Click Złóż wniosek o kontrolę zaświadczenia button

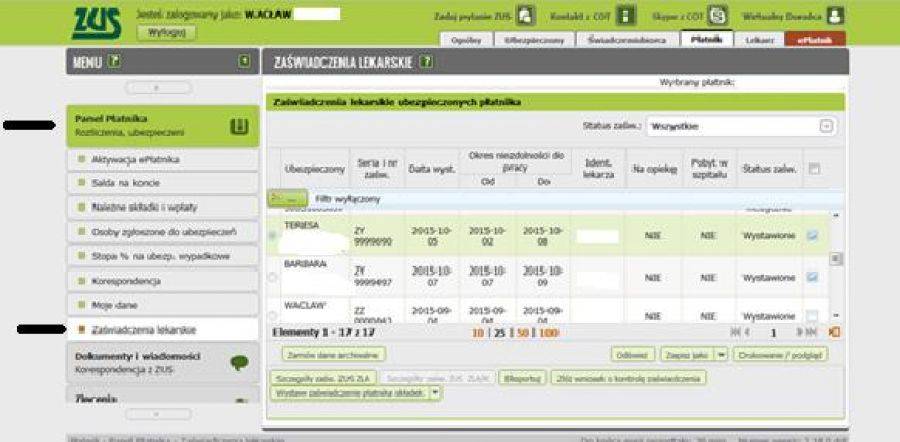click(629, 378)
